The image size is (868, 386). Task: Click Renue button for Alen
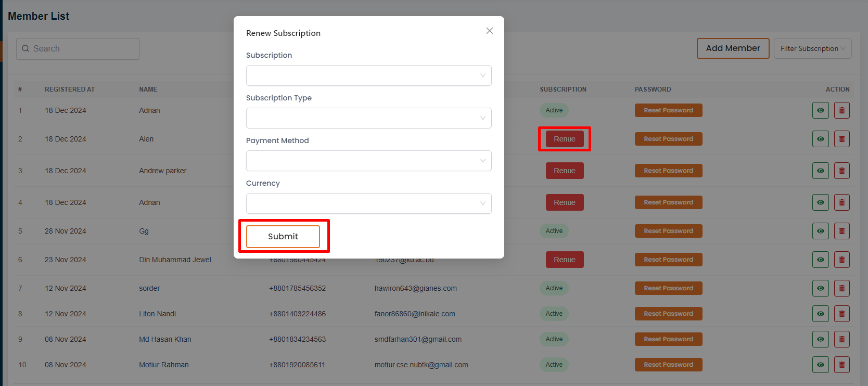click(564, 139)
